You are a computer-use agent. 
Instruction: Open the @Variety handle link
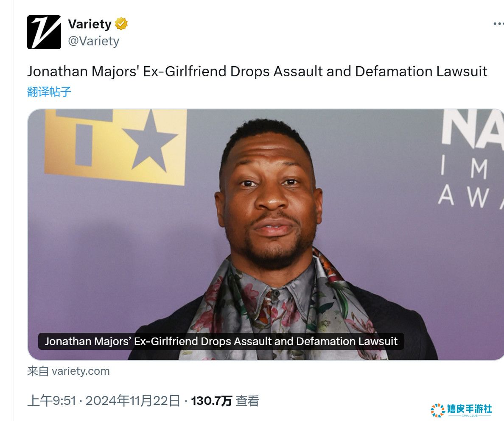click(x=93, y=41)
